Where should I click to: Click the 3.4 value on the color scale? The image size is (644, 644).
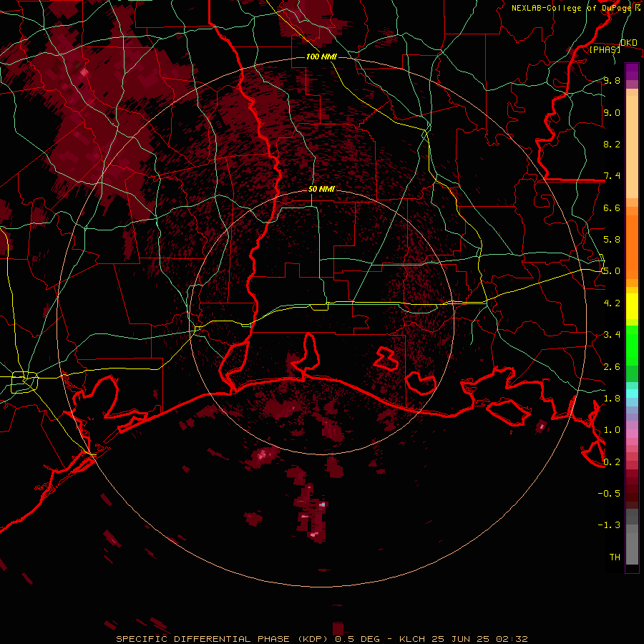612,334
